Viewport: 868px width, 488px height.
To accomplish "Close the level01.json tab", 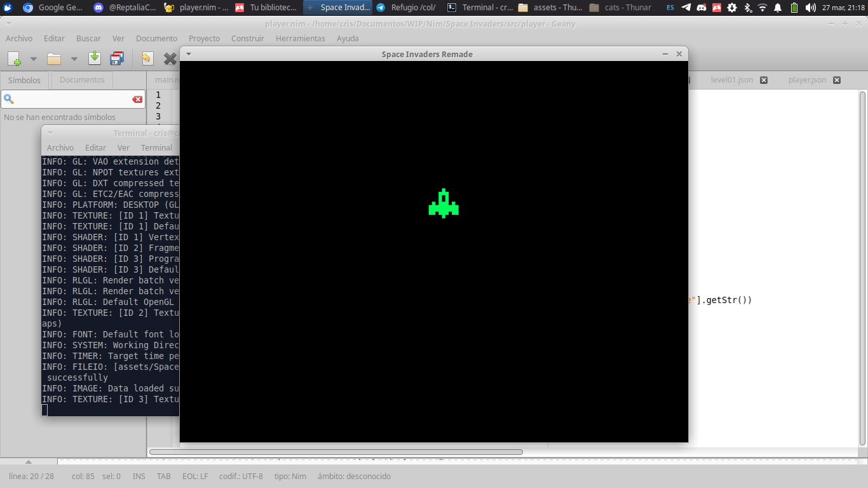I will coord(764,80).
